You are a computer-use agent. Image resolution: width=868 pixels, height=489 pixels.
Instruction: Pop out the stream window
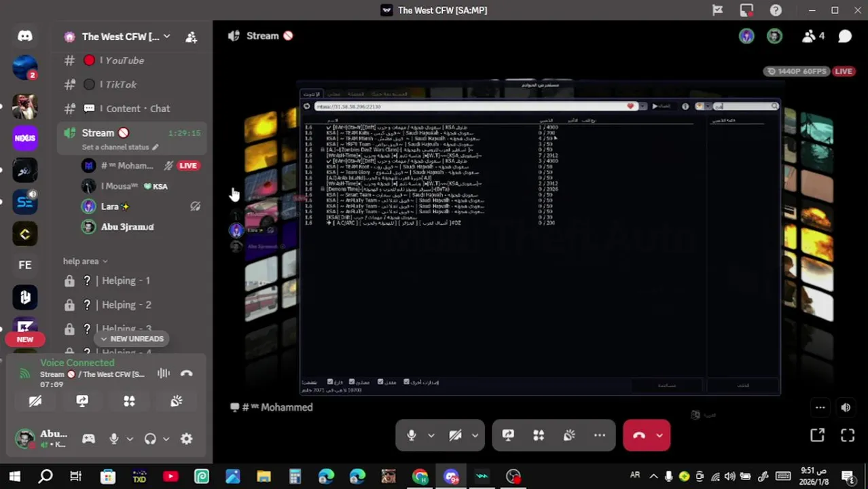pyautogui.click(x=817, y=435)
